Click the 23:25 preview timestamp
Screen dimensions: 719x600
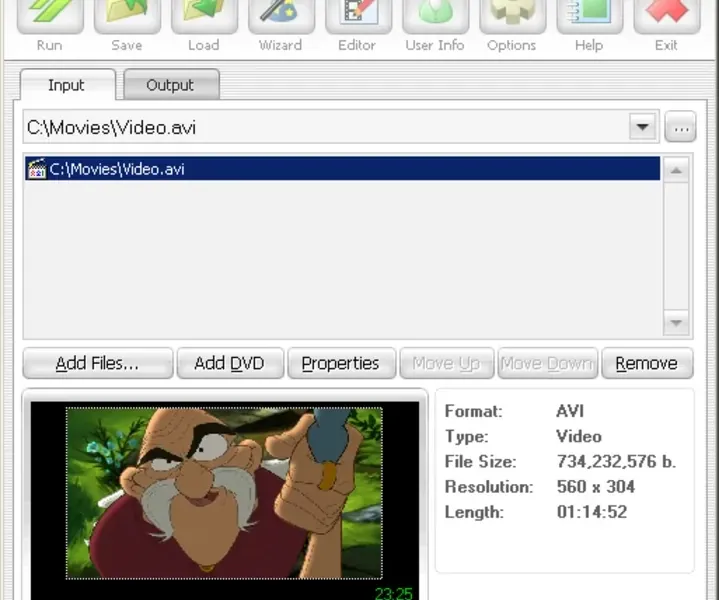click(x=394, y=593)
